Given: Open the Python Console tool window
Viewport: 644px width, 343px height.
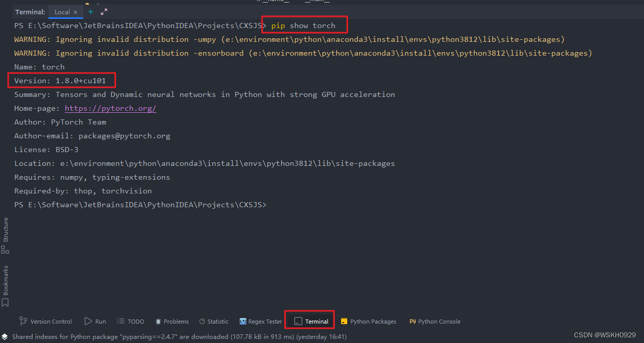Looking at the screenshot, I should (x=434, y=322).
